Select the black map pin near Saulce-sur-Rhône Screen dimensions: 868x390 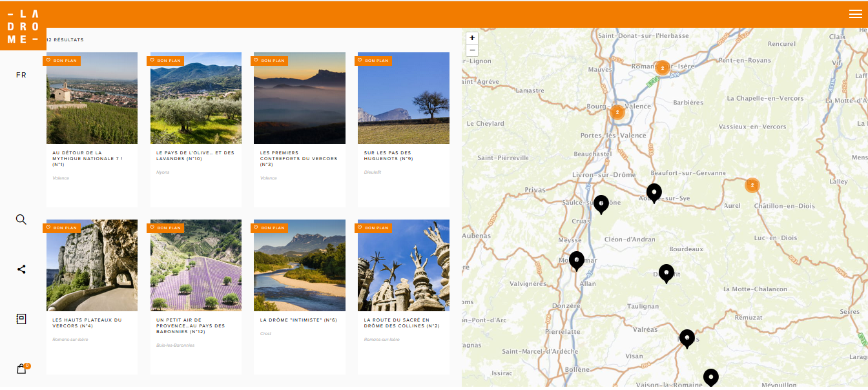click(601, 205)
